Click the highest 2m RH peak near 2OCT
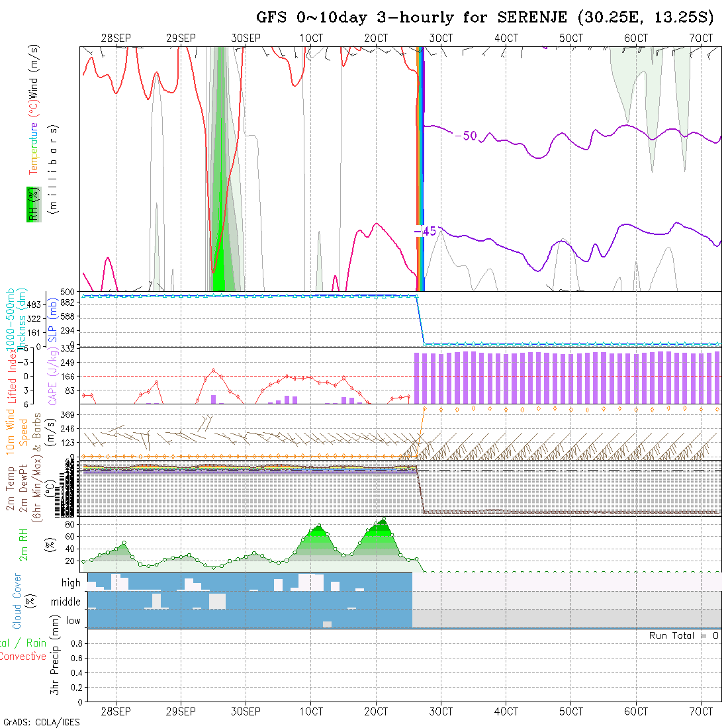Viewport: 728px width, 728px height. (383, 520)
